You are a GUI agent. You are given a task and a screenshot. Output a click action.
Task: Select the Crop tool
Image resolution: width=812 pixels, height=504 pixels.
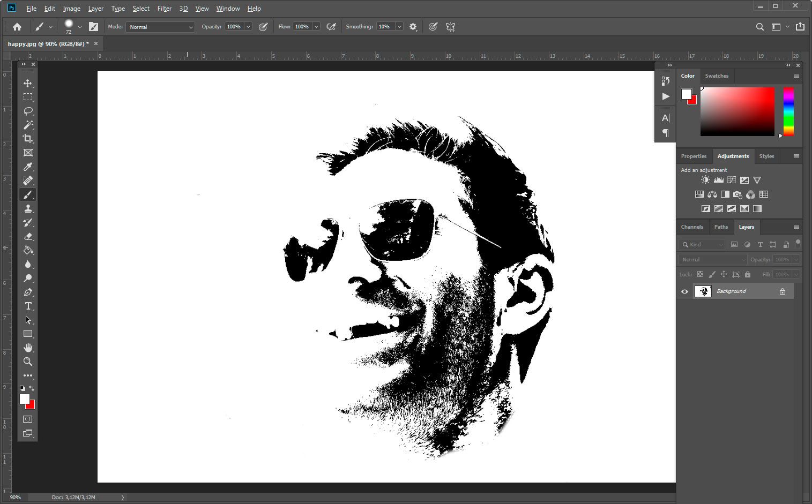(x=28, y=139)
